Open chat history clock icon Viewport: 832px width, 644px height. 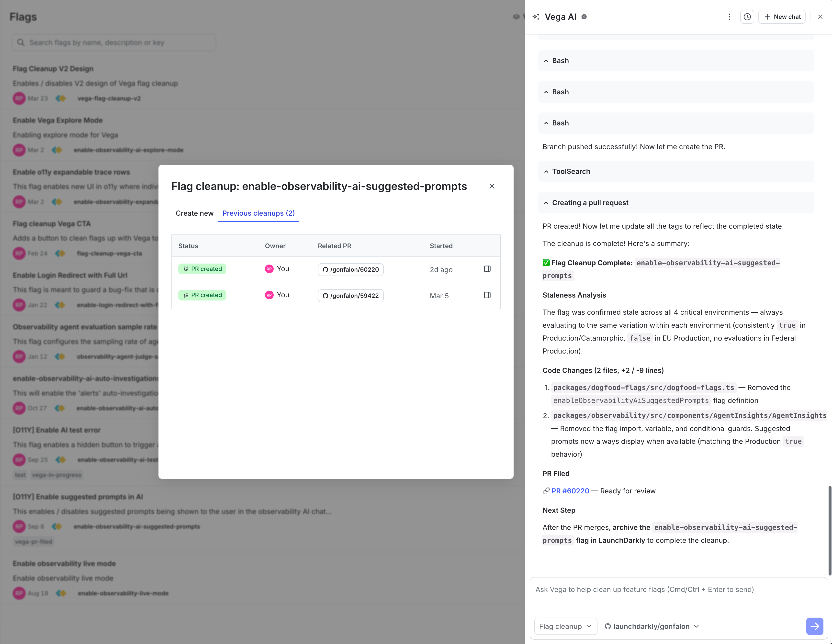tap(747, 17)
